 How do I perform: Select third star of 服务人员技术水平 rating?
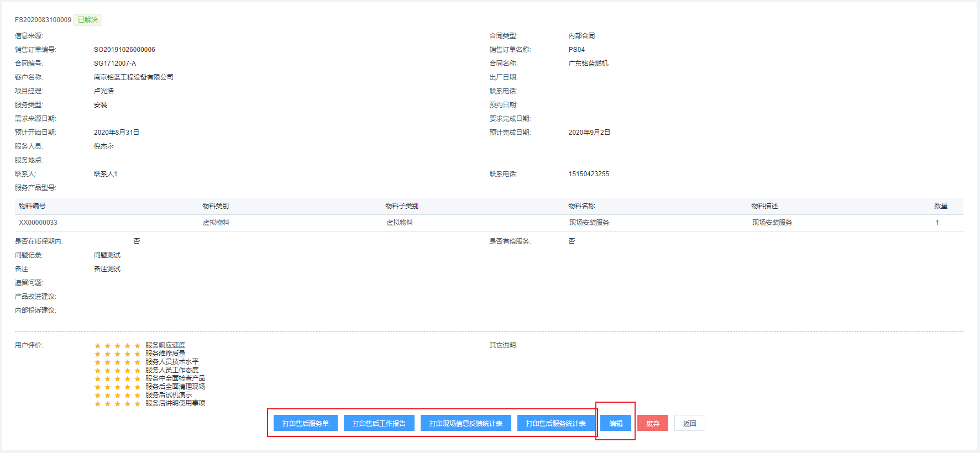tap(118, 362)
